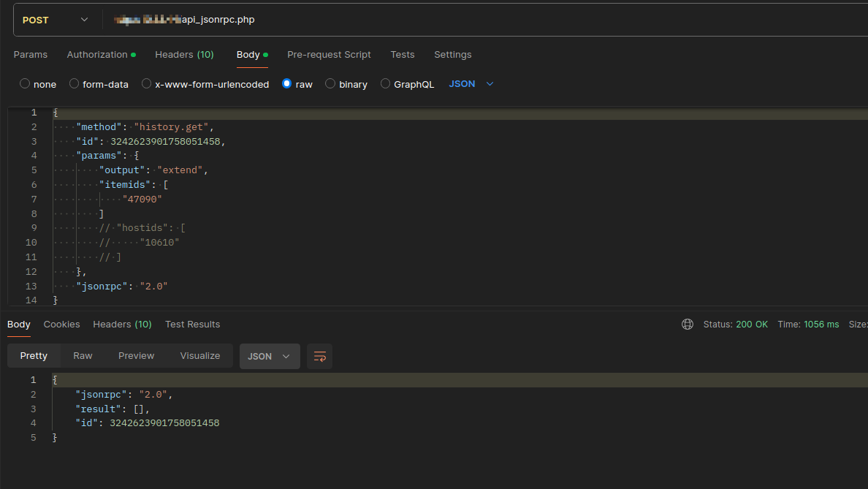Viewport: 868px width, 489px height.
Task: Open the response Cookies tab
Action: [x=61, y=324]
